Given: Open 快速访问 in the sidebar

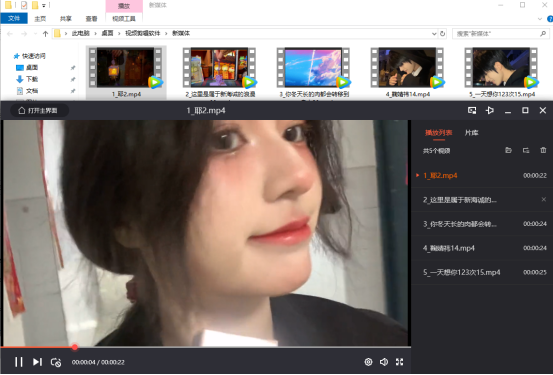Looking at the screenshot, I should click(x=34, y=56).
